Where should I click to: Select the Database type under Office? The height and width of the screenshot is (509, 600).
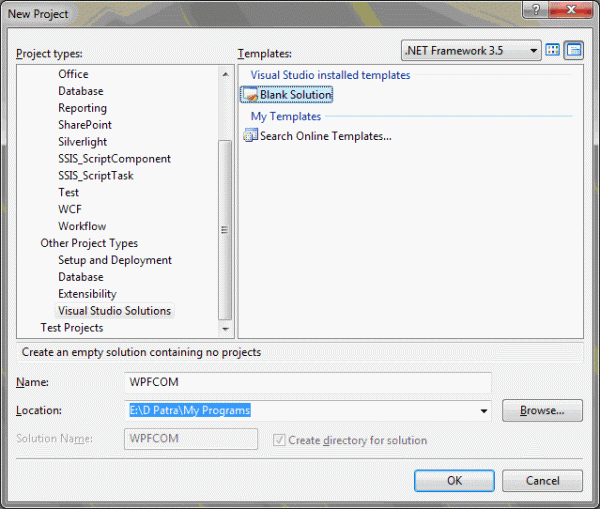coord(81,91)
